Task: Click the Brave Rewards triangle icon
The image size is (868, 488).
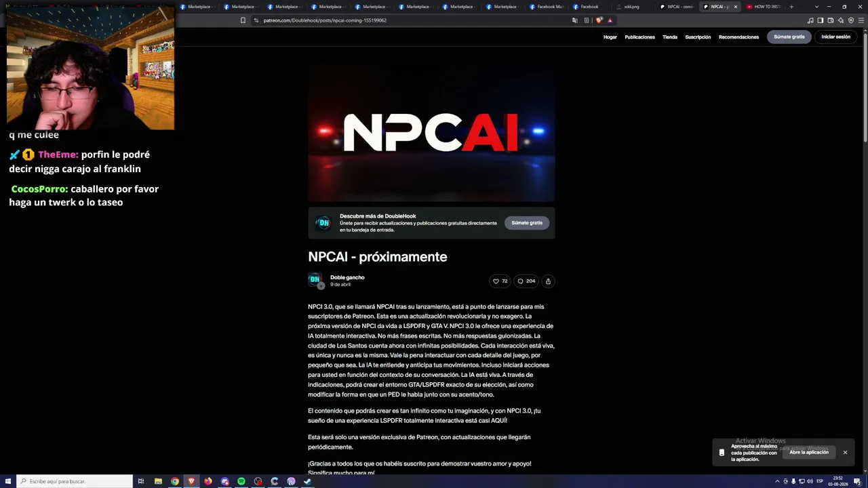Action: 610,20
